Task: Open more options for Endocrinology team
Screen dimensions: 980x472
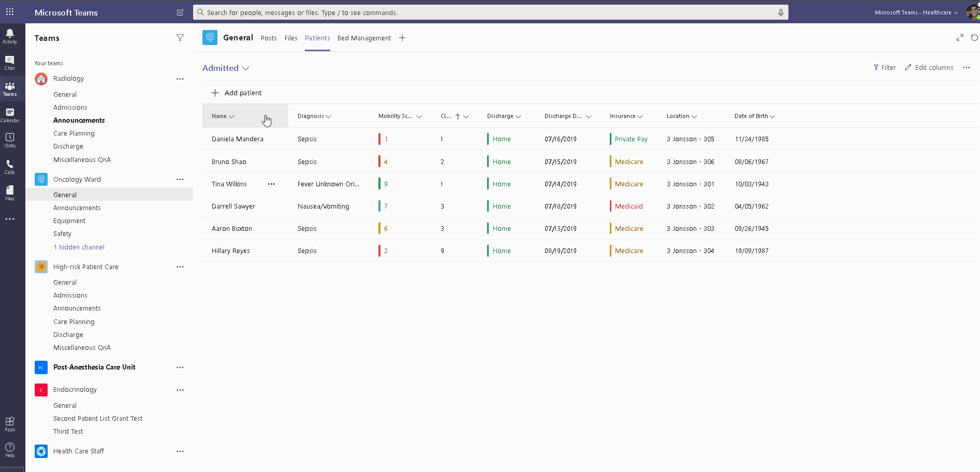Action: point(180,390)
